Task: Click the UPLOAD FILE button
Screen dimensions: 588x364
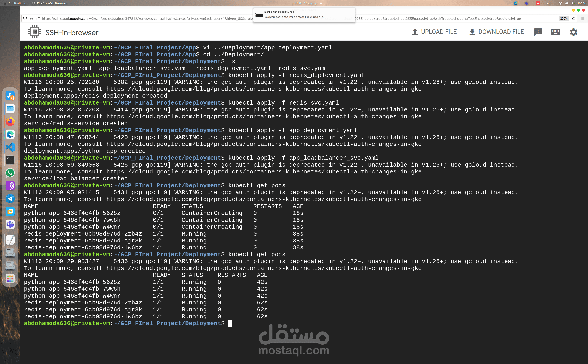Action: point(434,32)
